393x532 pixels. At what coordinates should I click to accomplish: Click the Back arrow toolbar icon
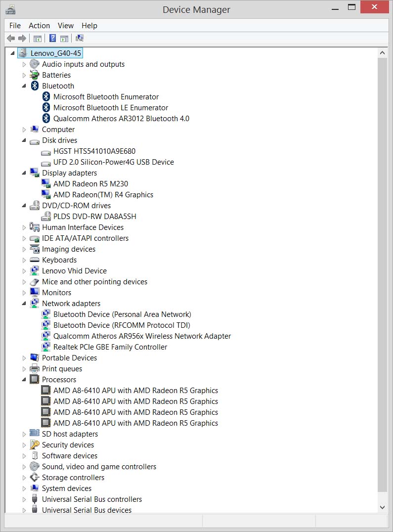click(x=11, y=39)
